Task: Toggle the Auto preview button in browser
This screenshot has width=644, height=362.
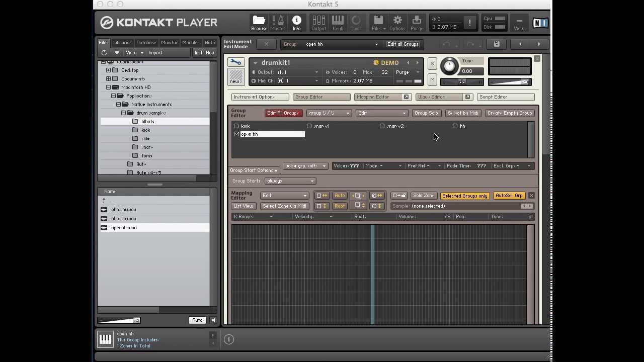Action: point(197,320)
